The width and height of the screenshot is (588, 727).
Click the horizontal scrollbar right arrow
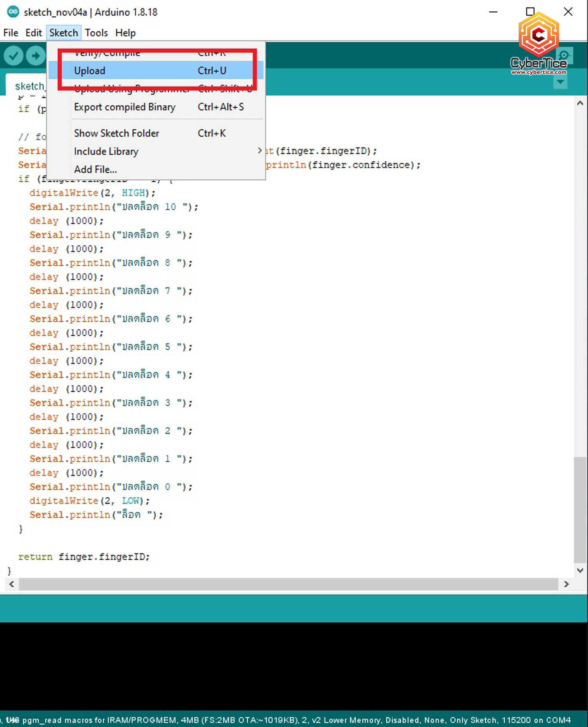[566, 584]
